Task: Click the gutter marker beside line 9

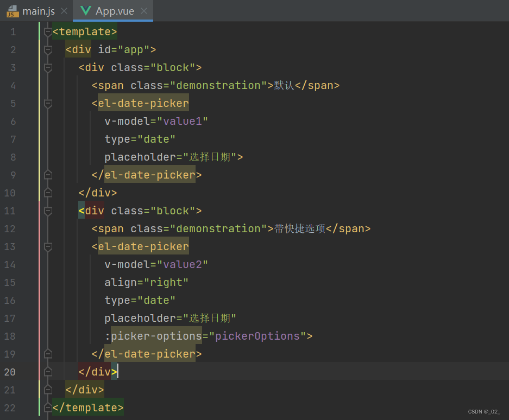Action: coord(48,174)
